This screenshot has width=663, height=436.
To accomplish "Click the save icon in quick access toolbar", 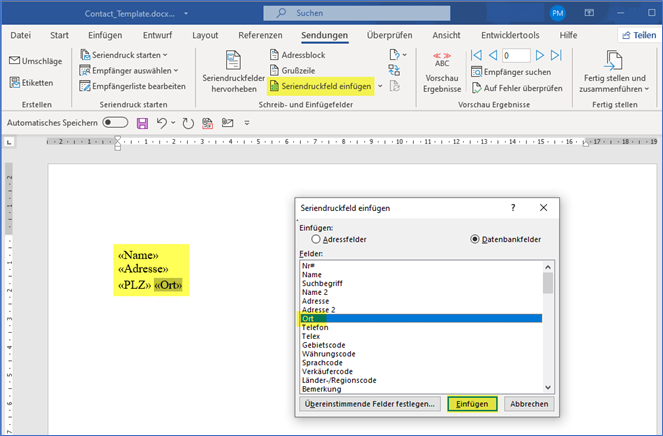I will 142,122.
